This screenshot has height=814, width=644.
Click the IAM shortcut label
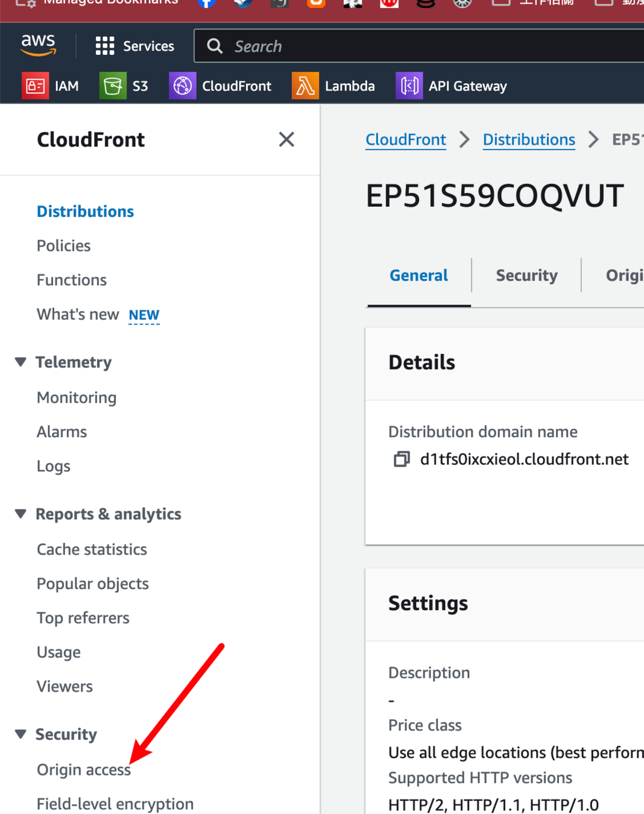pos(66,86)
